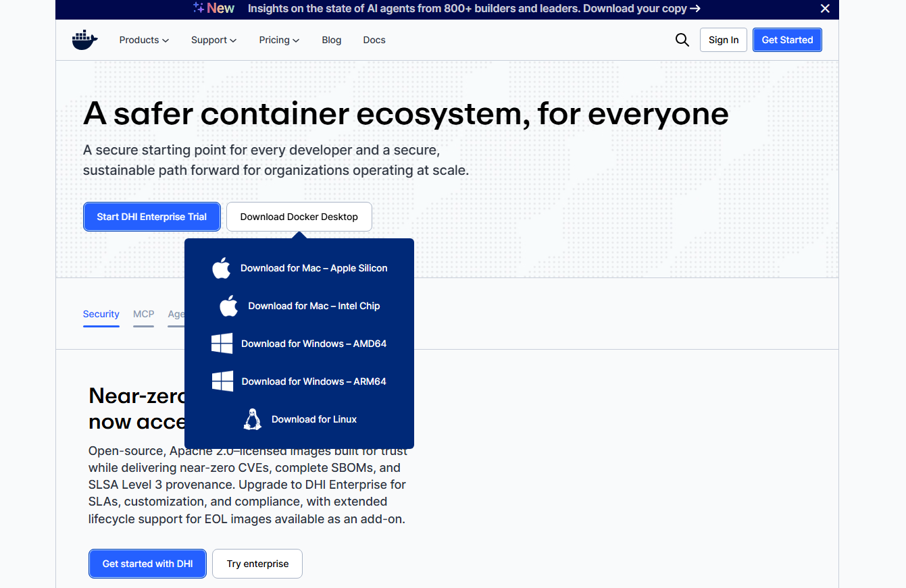Click the Windows icon for AMD64
Screen dimensions: 906x588
[222, 344]
